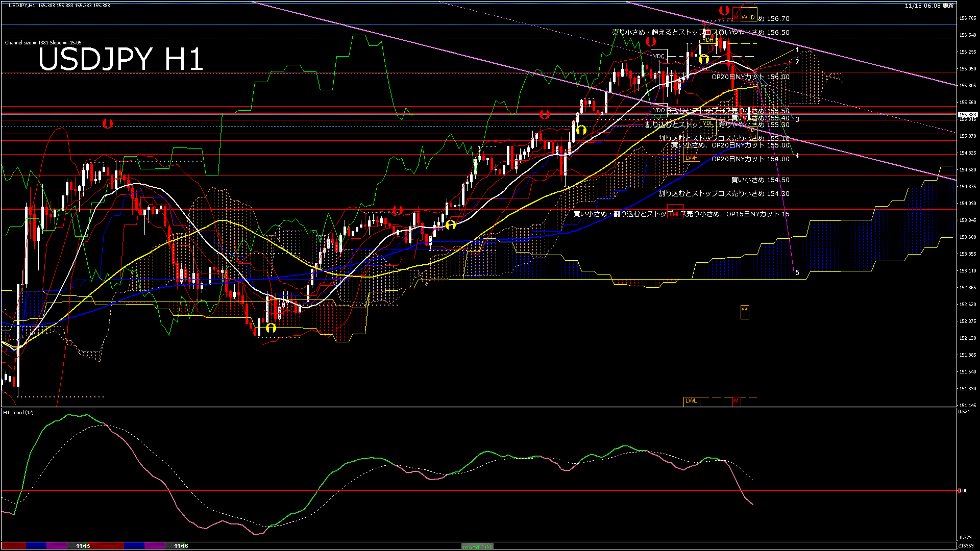The width and height of the screenshot is (980, 551).
Task: Click the 'H1 macd (12)' indicator label
Action: 18,412
